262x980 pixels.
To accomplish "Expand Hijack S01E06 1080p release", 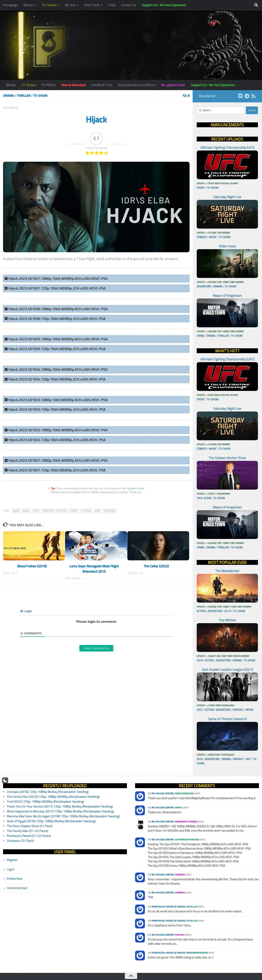I will (96, 309).
